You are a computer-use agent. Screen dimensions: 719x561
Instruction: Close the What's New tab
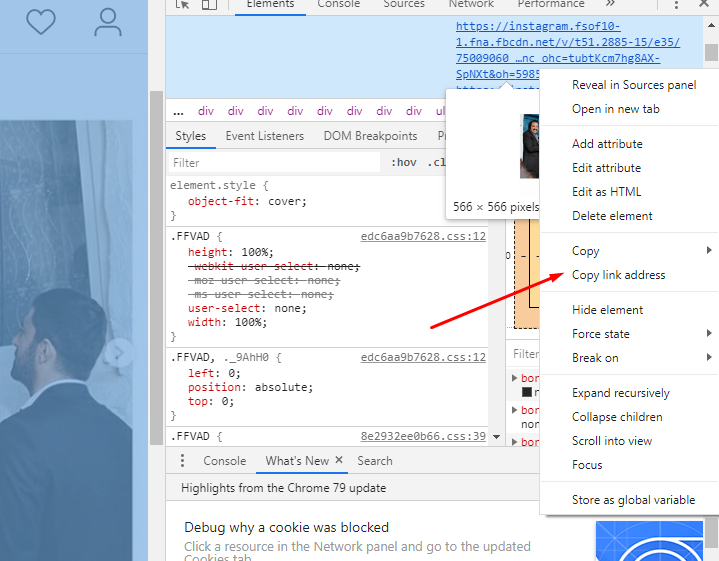point(339,460)
